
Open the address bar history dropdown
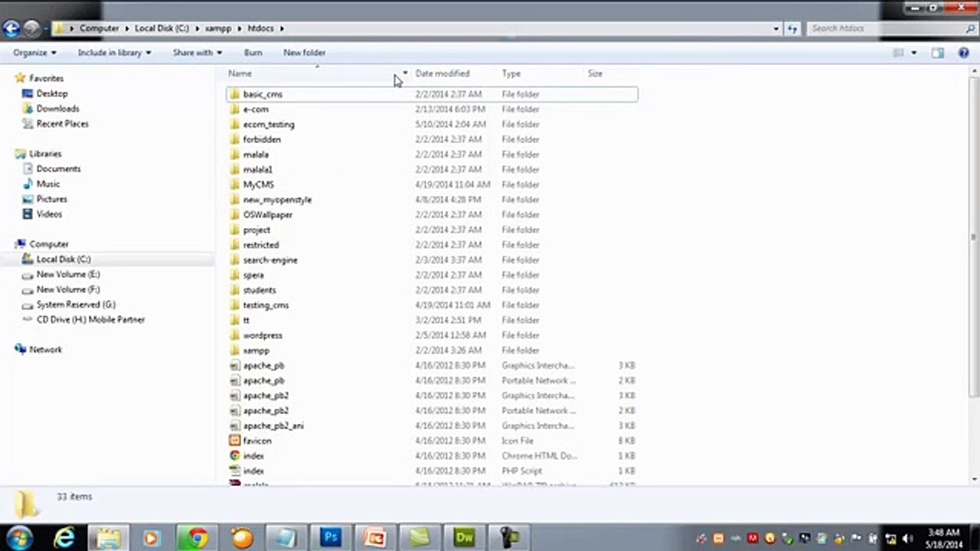[x=776, y=28]
